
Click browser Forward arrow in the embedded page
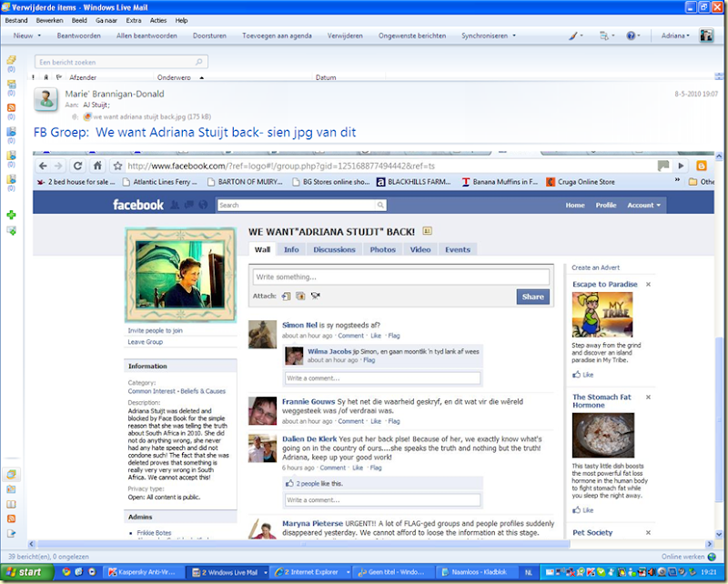(58, 166)
